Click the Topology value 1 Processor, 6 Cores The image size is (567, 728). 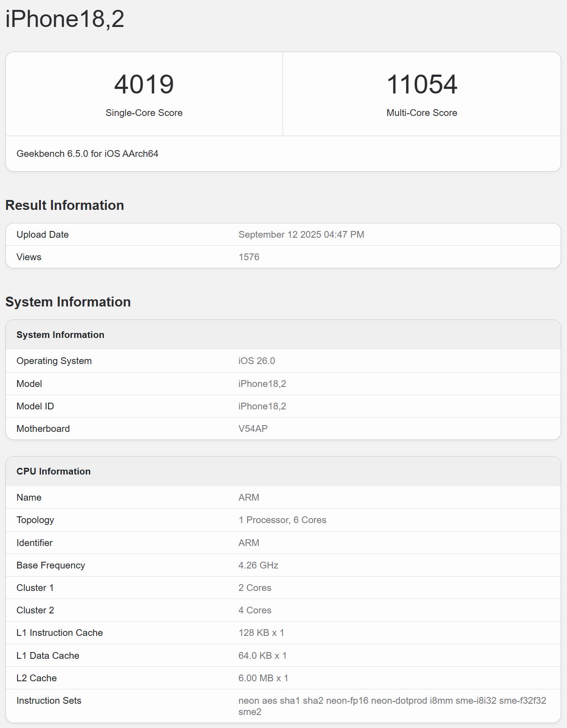tap(282, 520)
